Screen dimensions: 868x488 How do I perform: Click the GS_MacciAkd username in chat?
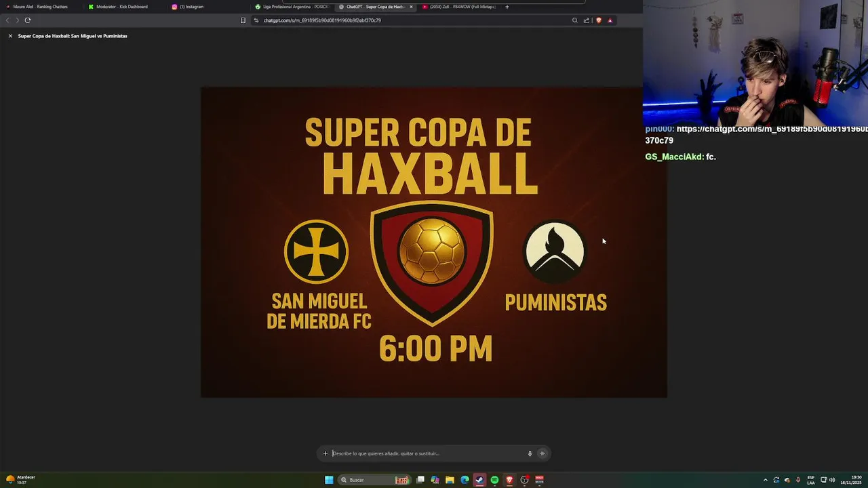[x=673, y=157]
